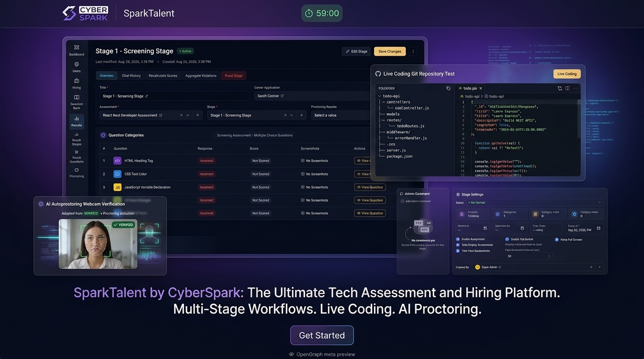Switch to the Overview tab

point(106,76)
